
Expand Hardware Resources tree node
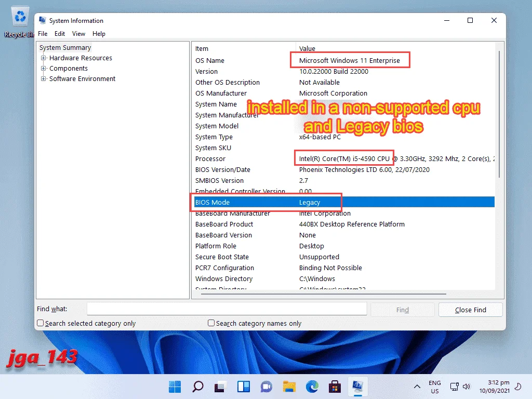(44, 58)
